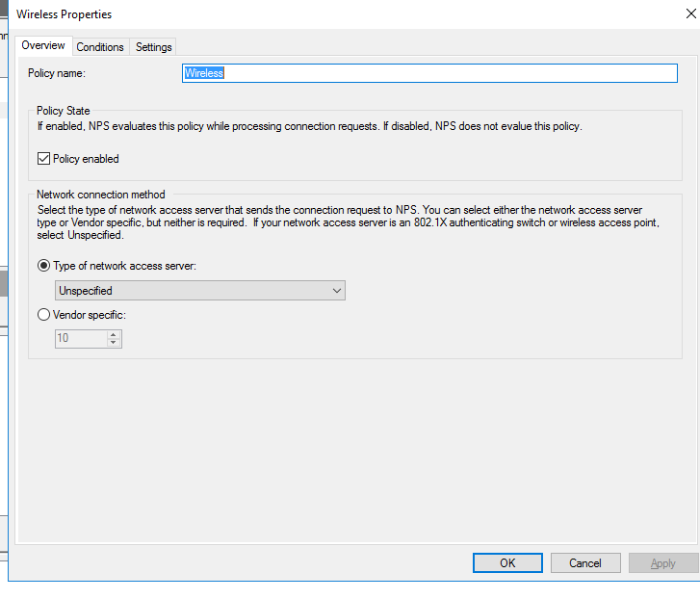
Task: Click the chevron arrow of the Unspecified combo box
Action: [336, 290]
